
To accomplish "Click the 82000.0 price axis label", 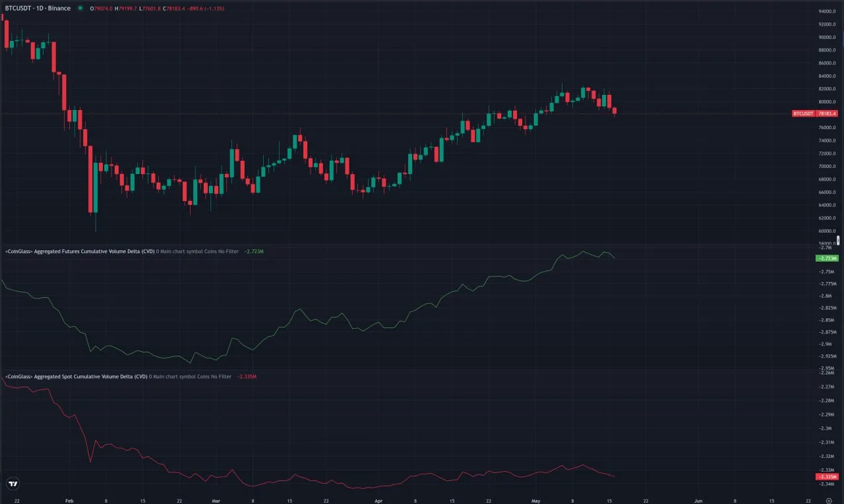I will pos(828,89).
